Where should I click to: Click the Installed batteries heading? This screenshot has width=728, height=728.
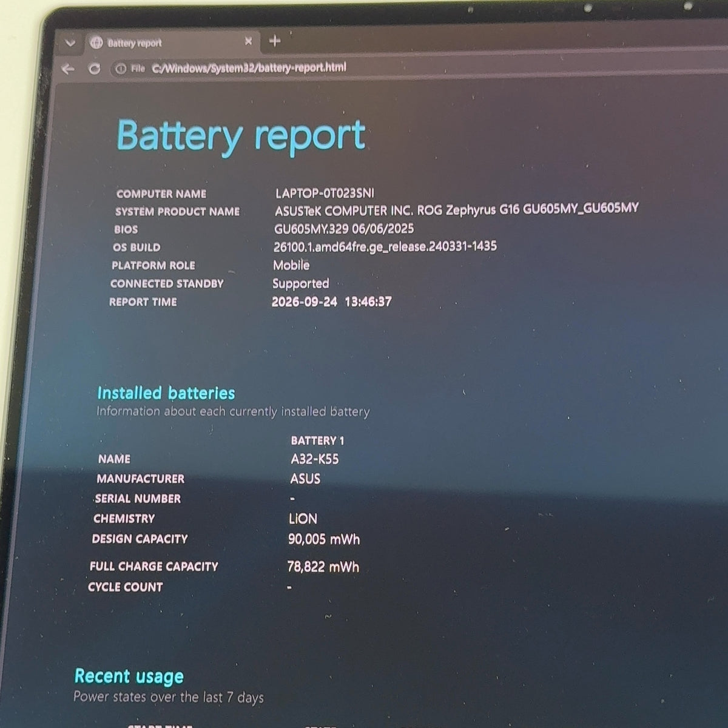click(x=166, y=393)
